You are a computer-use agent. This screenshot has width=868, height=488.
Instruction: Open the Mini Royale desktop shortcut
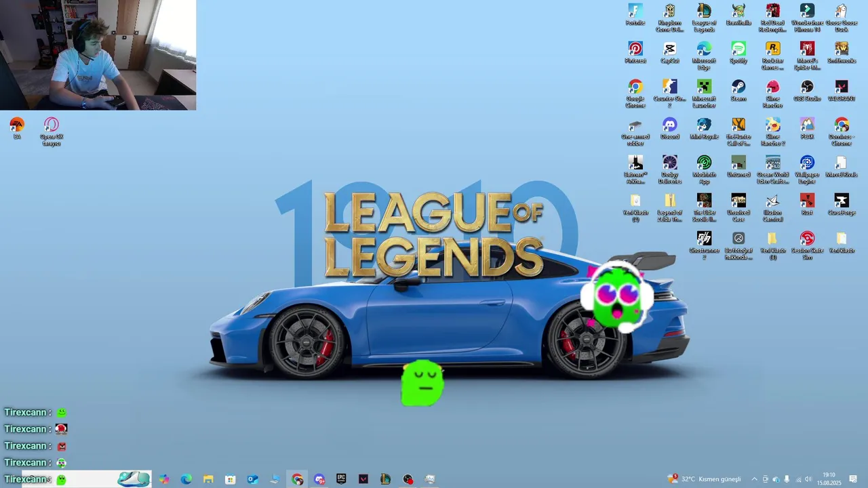(x=704, y=129)
